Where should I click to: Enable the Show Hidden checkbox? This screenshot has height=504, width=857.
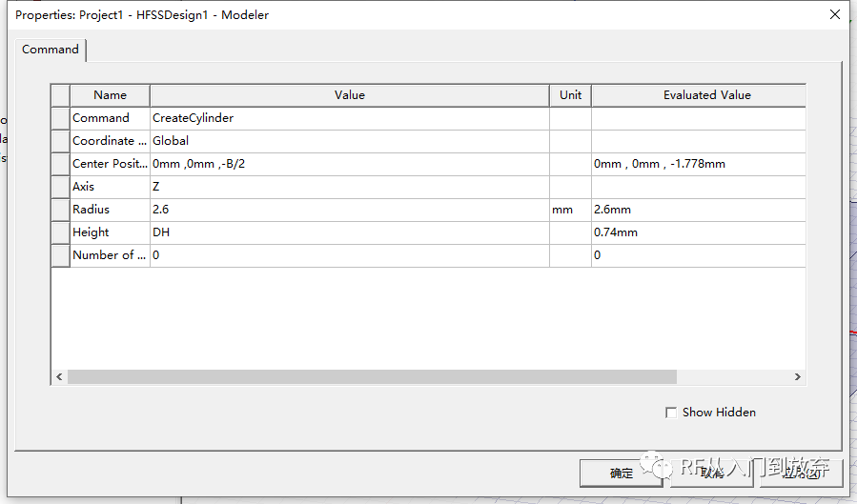pos(671,413)
